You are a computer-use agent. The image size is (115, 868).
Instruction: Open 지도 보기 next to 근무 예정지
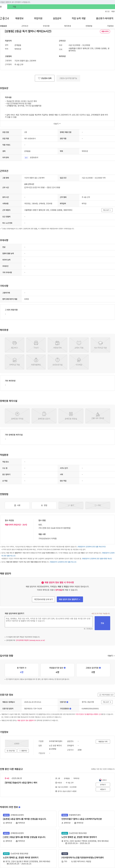107,210
